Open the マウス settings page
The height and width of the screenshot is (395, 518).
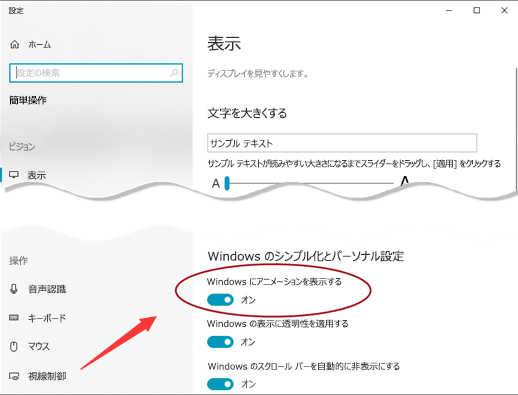(39, 347)
